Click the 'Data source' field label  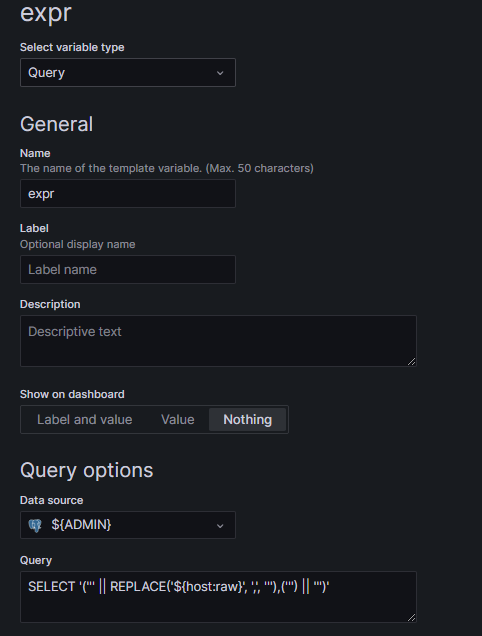(52, 500)
